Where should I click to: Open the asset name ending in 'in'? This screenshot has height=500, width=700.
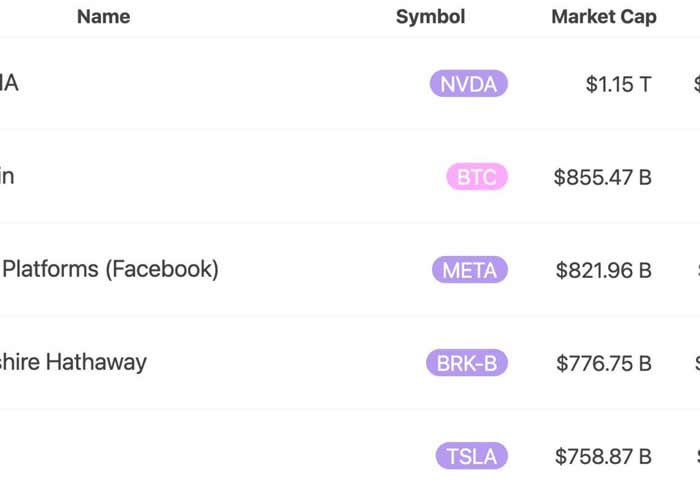point(7,176)
